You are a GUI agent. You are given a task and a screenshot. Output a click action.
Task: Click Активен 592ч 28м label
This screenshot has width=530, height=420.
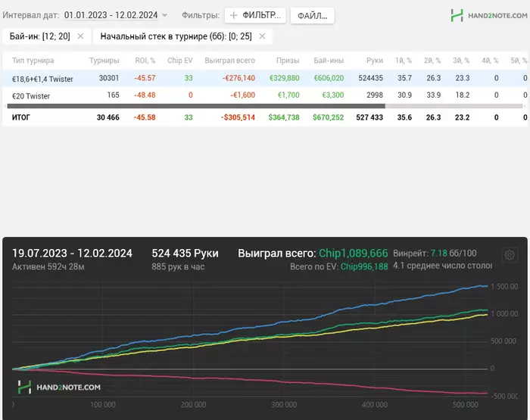(48, 267)
